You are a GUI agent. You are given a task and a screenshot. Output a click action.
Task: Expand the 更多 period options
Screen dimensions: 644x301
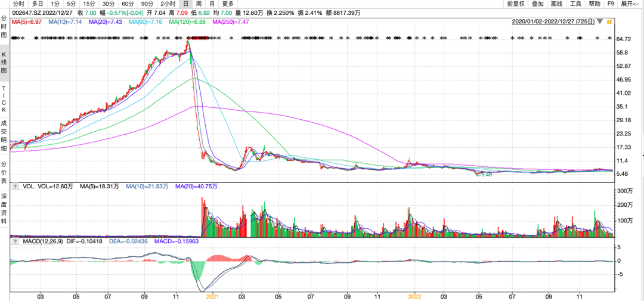pos(228,4)
